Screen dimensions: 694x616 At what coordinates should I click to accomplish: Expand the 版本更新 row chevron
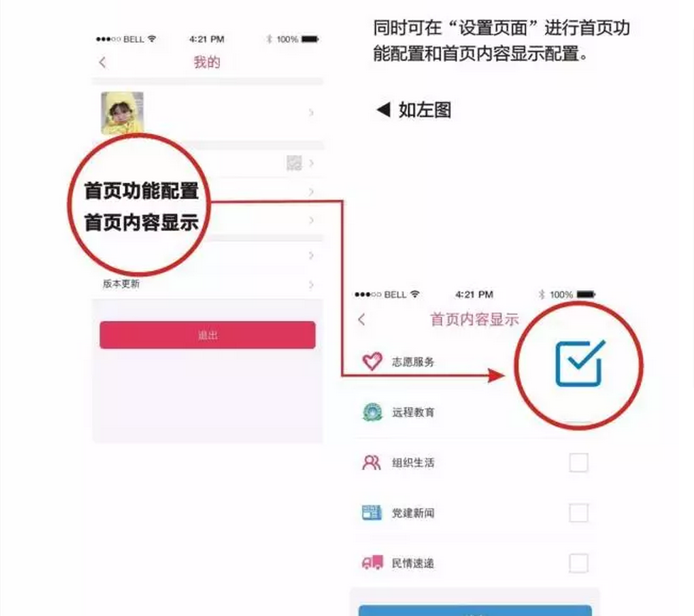pyautogui.click(x=311, y=284)
